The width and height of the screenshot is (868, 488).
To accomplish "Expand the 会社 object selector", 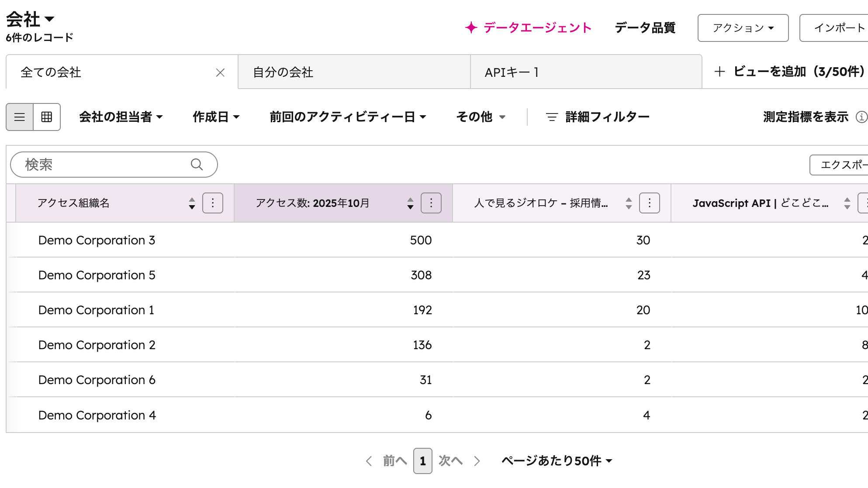I will pyautogui.click(x=30, y=19).
